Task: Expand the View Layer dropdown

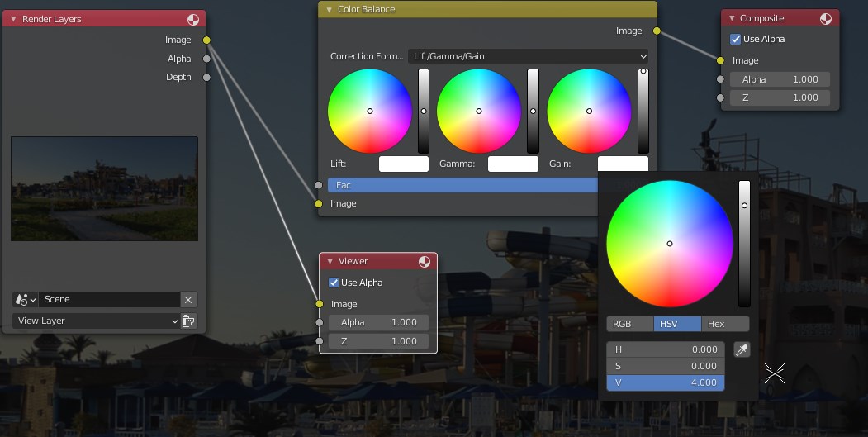Action: 97,321
